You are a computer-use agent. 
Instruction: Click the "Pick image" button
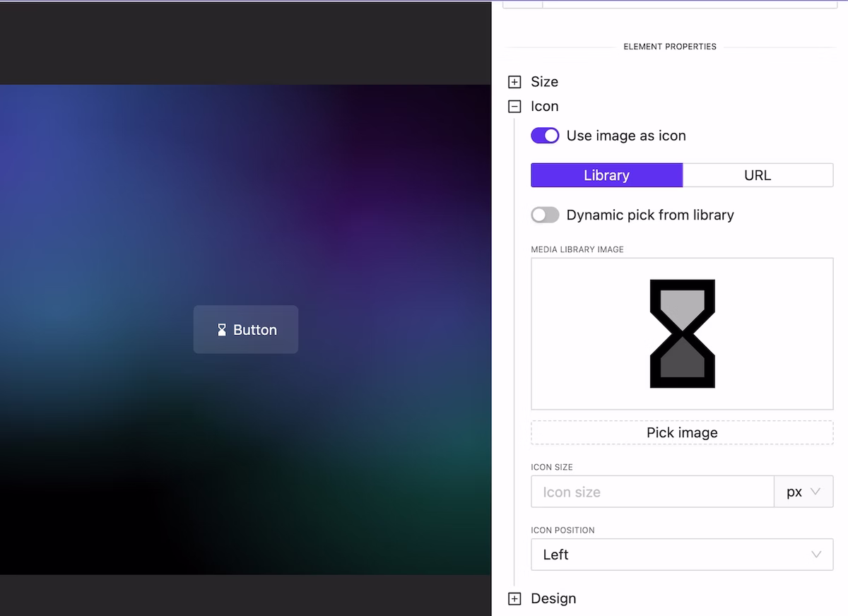click(x=681, y=432)
